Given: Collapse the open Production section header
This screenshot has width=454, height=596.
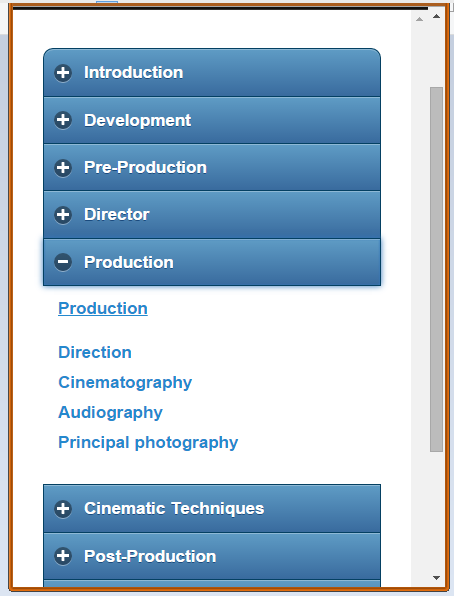Looking at the screenshot, I should pyautogui.click(x=212, y=262).
